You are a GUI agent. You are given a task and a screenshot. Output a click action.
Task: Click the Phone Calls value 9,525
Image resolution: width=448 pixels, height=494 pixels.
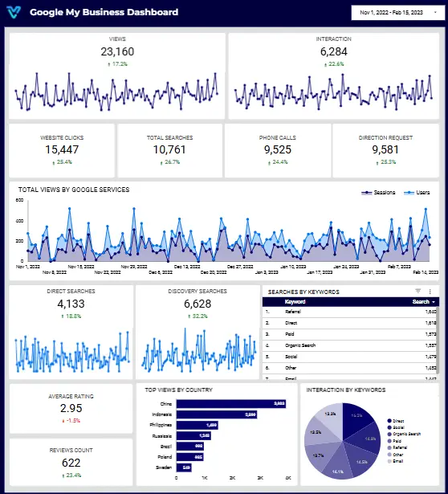278,149
